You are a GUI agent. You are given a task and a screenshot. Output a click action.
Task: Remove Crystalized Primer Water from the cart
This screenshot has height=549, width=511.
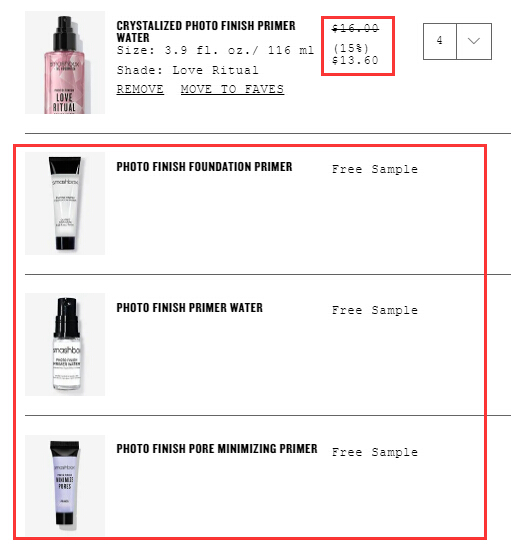click(x=140, y=89)
